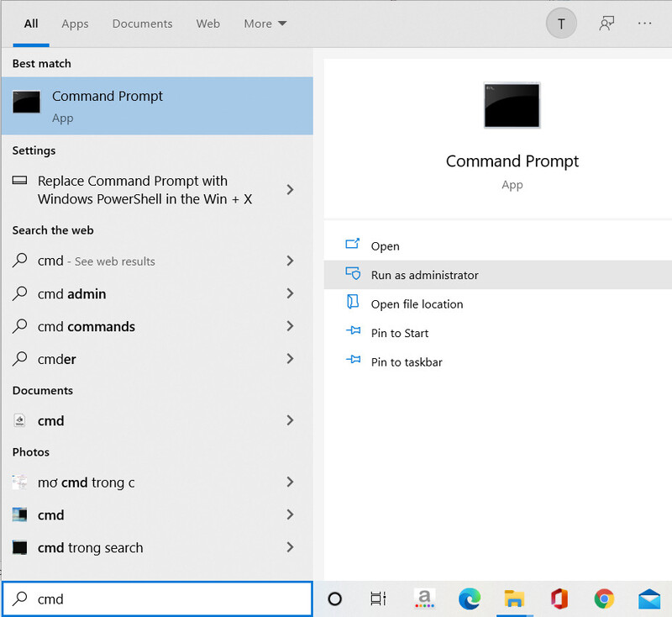Expand the cmder suggestion arrow
This screenshot has height=617, width=672.
click(290, 359)
